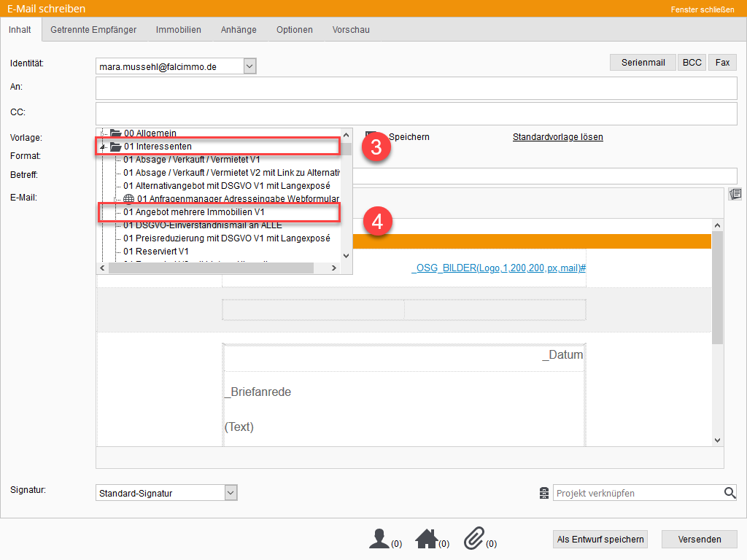Click the Standardvorlage lösen link
Image resolution: width=747 pixels, height=560 pixels.
557,137
